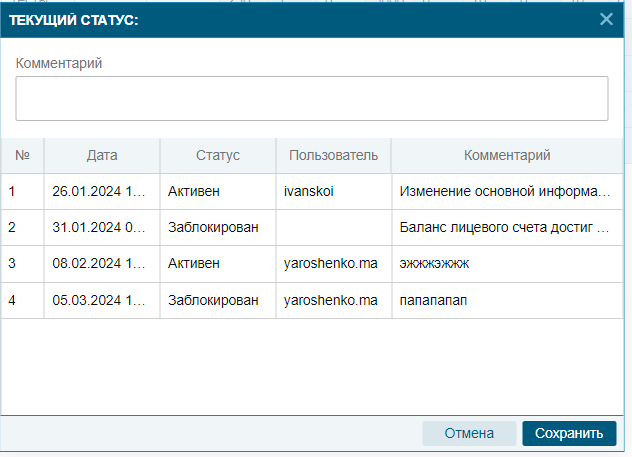The image size is (632, 457).
Task: Sort by the Статус column header
Action: coord(218,155)
